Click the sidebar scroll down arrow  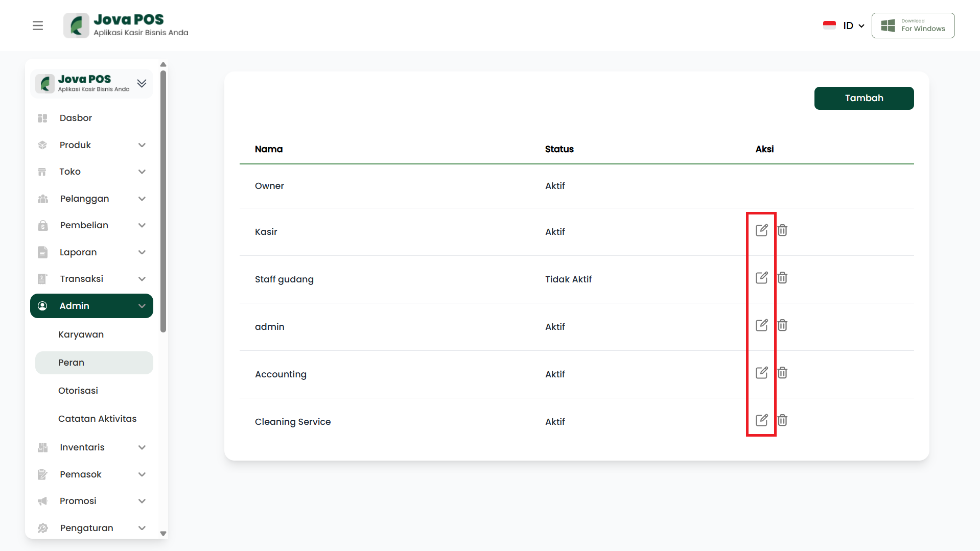coord(164,534)
